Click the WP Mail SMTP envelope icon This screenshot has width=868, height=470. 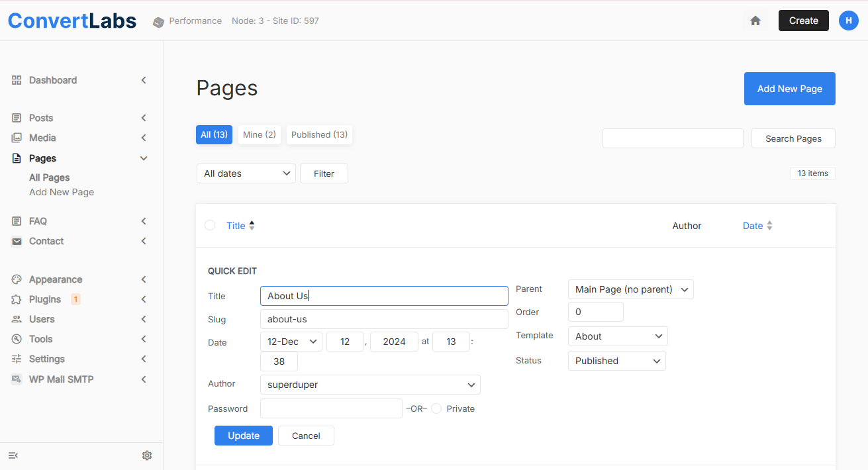pos(17,379)
